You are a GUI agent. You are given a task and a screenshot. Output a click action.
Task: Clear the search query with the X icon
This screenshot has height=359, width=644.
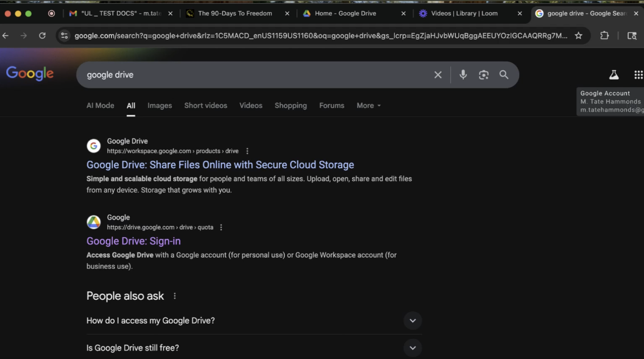pyautogui.click(x=438, y=75)
